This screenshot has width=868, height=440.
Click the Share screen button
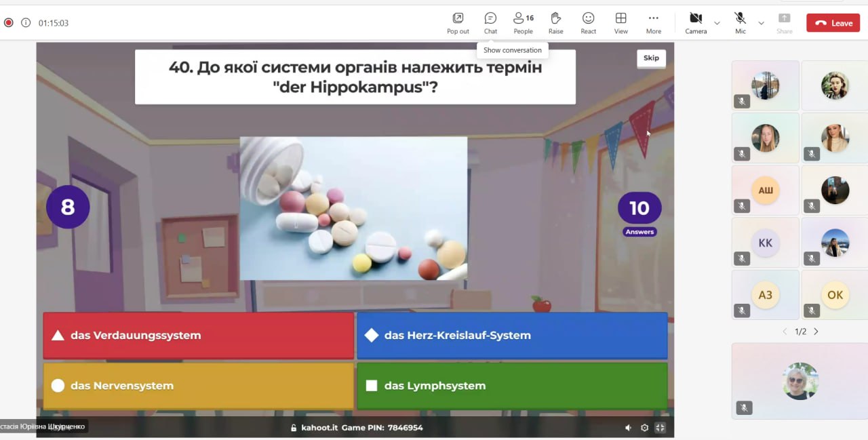(784, 23)
